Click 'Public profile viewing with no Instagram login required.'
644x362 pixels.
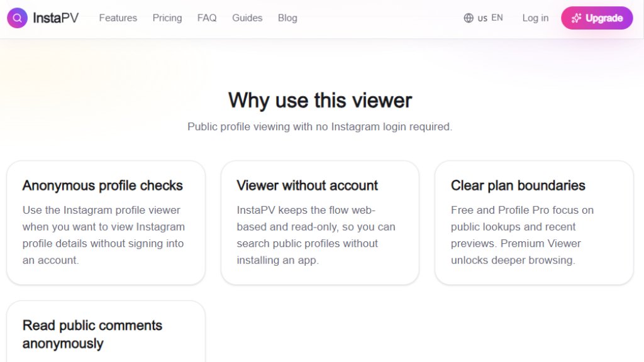(x=320, y=126)
